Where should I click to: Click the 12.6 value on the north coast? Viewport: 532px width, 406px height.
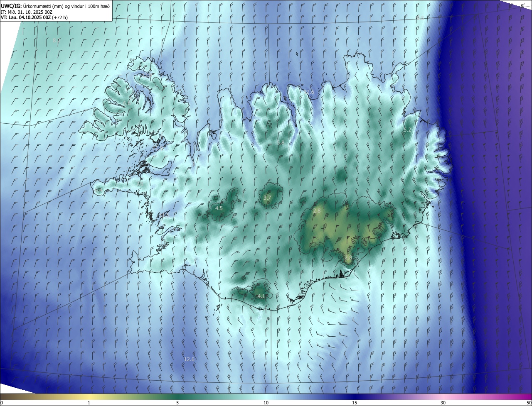pos(309,92)
